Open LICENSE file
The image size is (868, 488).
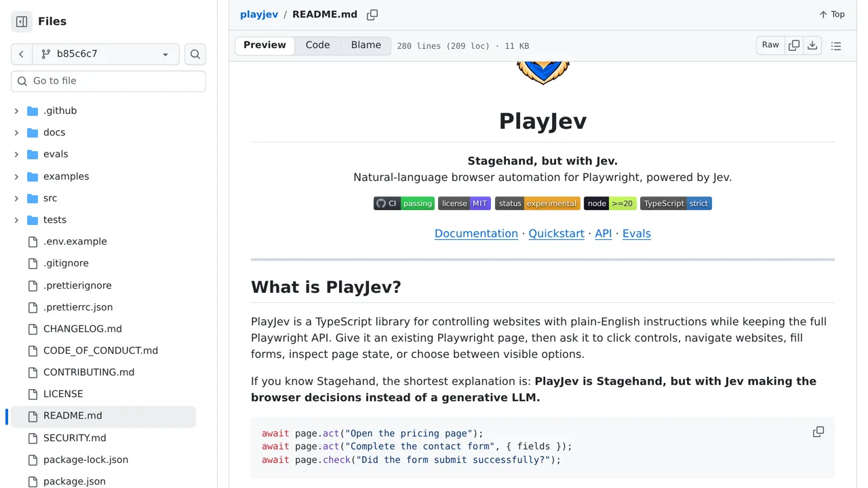click(x=63, y=394)
